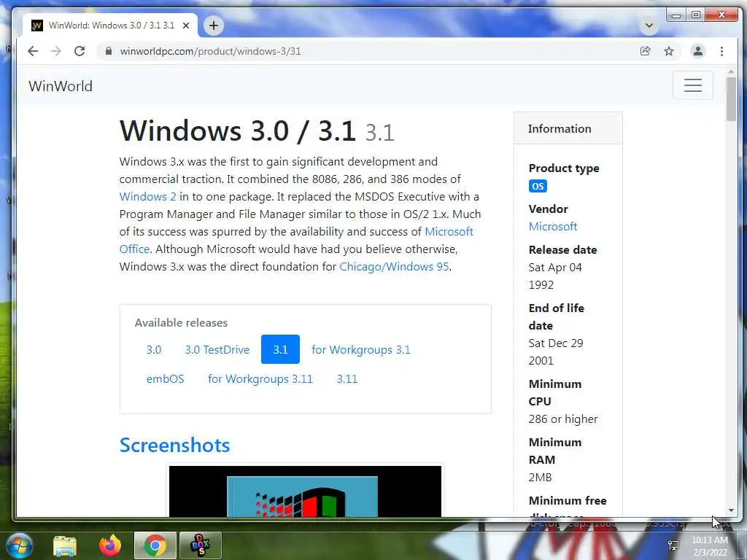Click the 'Available releases' label
This screenshot has height=560, width=747.
181,323
